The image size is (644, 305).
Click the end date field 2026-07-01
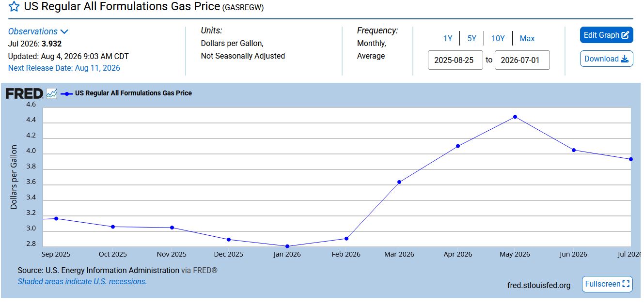(x=522, y=60)
